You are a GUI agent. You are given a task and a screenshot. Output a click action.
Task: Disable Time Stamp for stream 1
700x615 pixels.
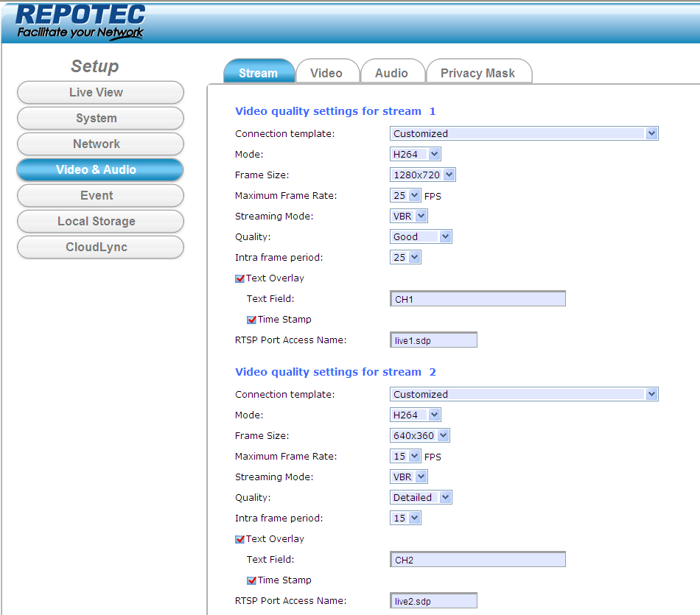[251, 320]
